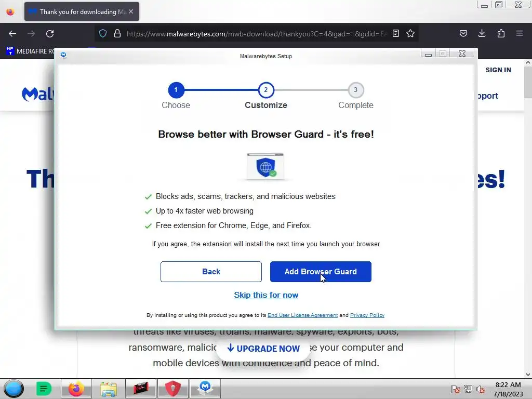The height and width of the screenshot is (399, 532).
Task: Click the Action Center flag tray icon
Action: pyautogui.click(x=455, y=389)
